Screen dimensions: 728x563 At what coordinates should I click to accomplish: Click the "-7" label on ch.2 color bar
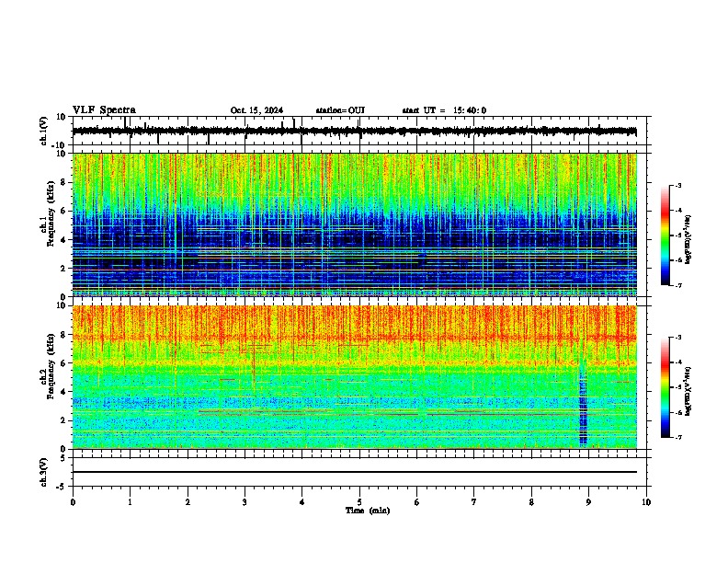678,437
